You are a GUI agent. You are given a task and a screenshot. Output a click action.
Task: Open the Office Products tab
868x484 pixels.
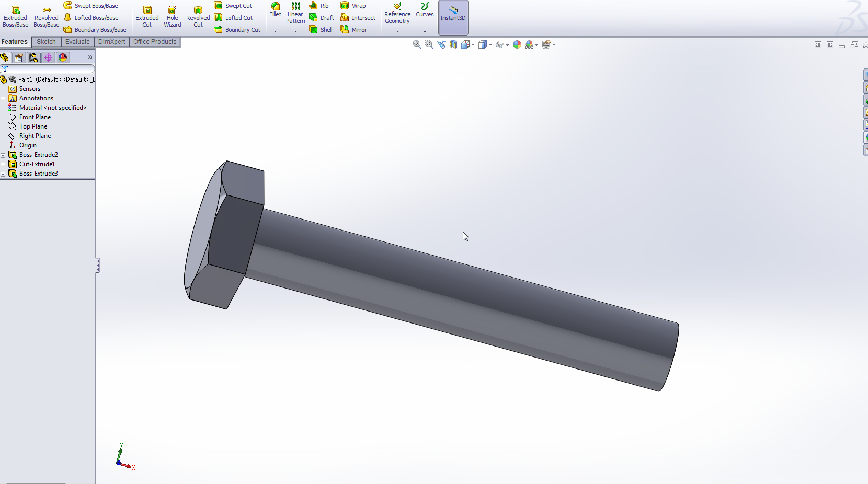click(x=154, y=42)
